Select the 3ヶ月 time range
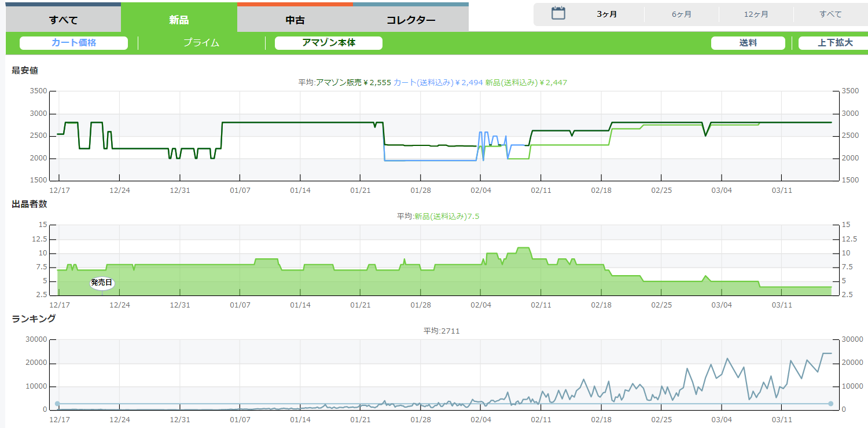The image size is (868, 428). click(x=606, y=14)
